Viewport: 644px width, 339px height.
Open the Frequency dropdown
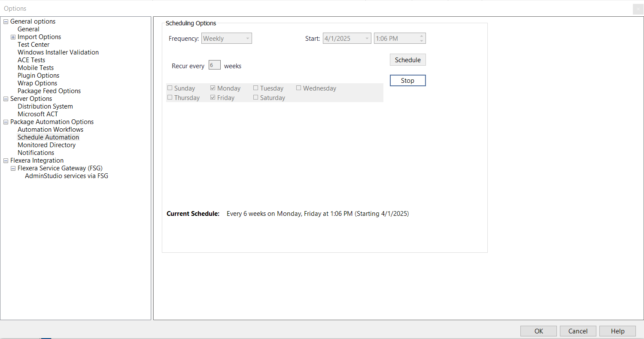click(247, 39)
